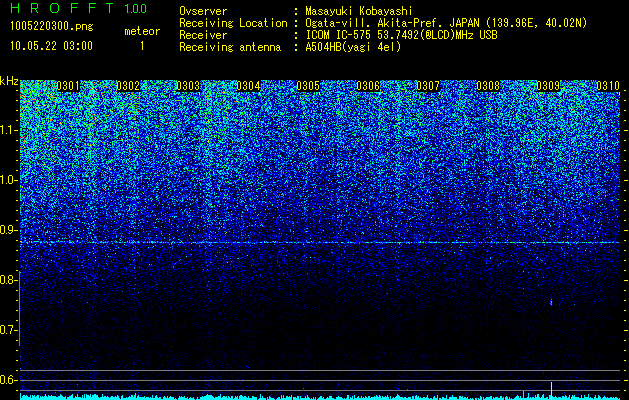Click the 0.6 frequency axis label

coord(9,380)
